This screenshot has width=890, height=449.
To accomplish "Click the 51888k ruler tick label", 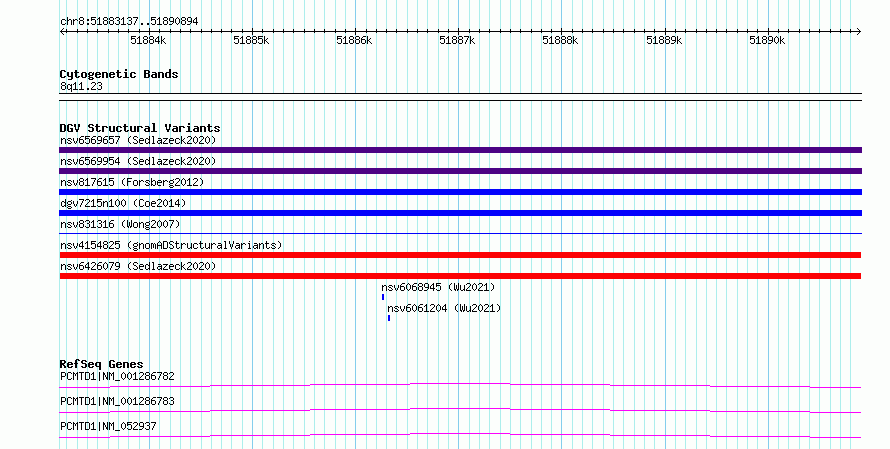I will [x=560, y=40].
